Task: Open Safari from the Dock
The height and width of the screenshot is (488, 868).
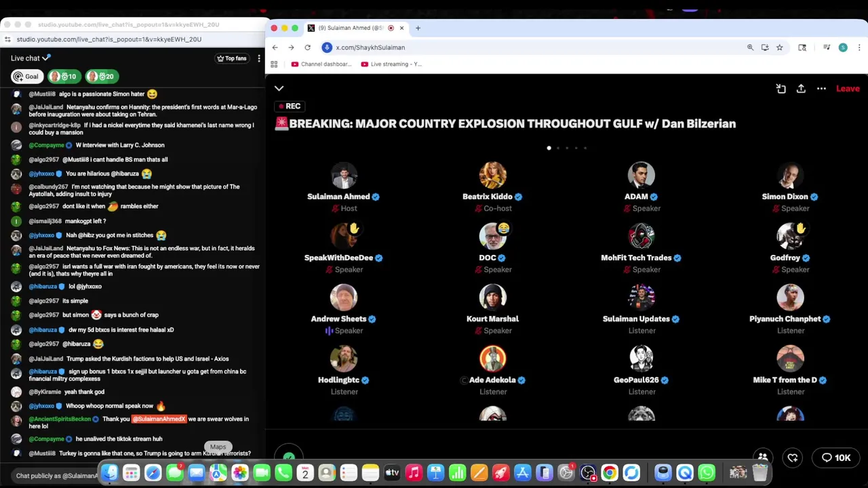Action: tap(153, 472)
